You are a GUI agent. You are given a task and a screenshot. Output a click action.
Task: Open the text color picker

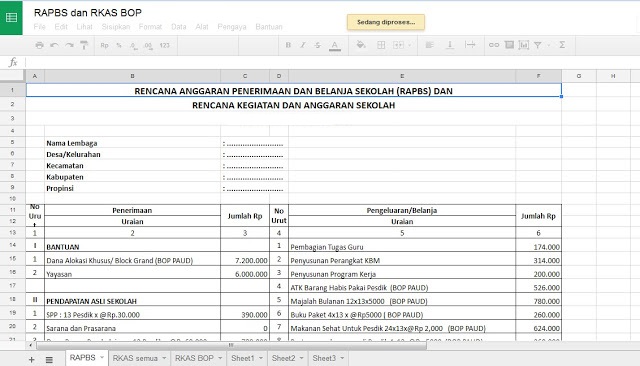tap(335, 46)
